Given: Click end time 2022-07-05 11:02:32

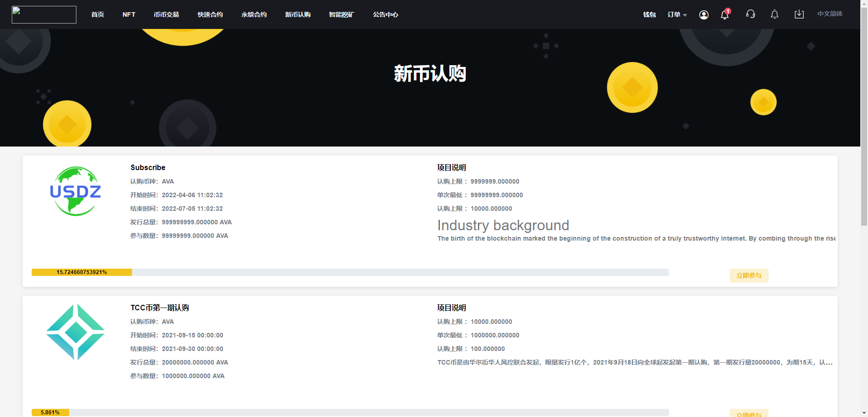Looking at the screenshot, I should click(192, 209).
